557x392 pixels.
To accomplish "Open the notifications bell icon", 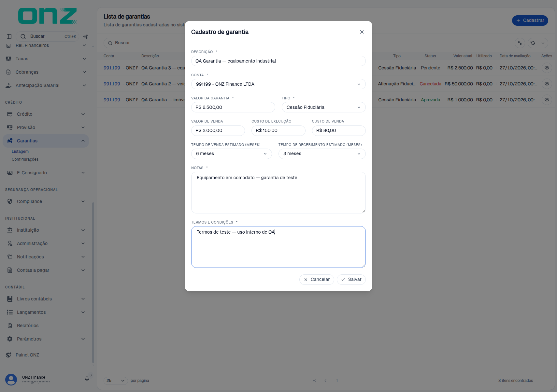I will 87,379.
